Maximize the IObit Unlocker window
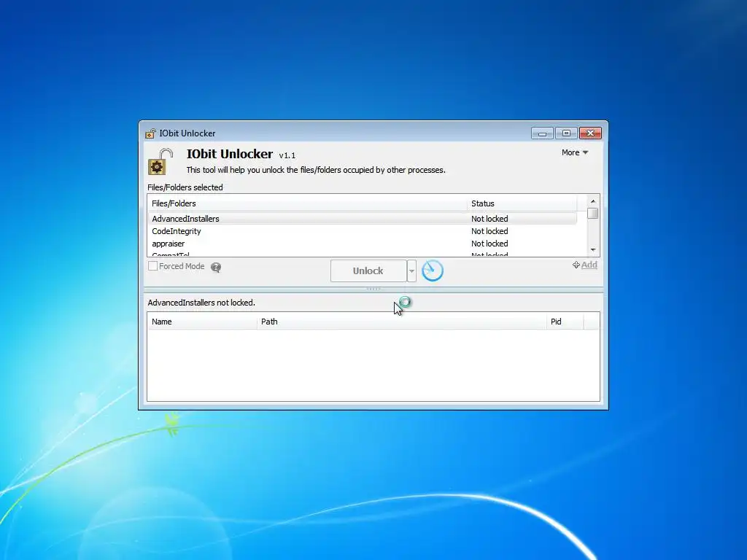 (566, 133)
